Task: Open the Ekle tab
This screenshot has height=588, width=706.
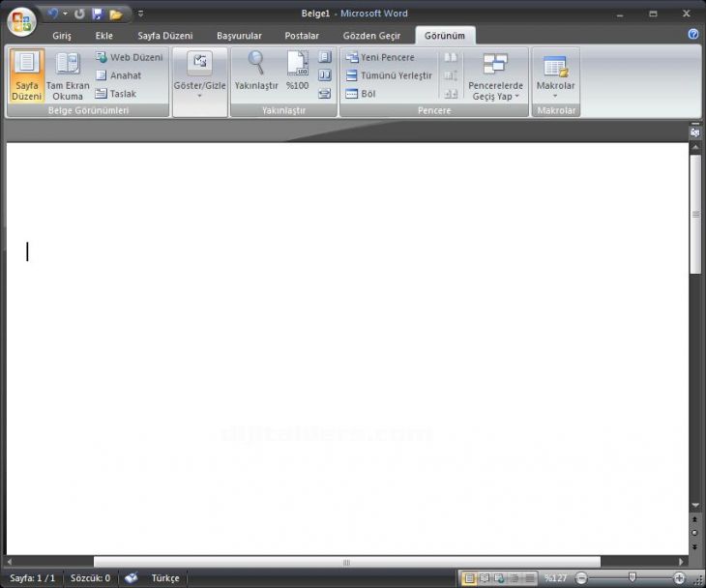Action: click(104, 36)
